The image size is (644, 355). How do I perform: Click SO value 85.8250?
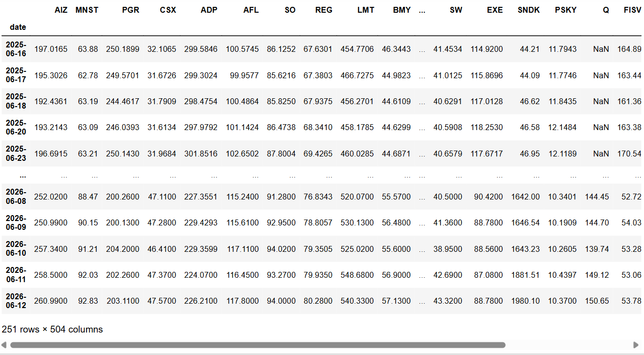coord(281,101)
